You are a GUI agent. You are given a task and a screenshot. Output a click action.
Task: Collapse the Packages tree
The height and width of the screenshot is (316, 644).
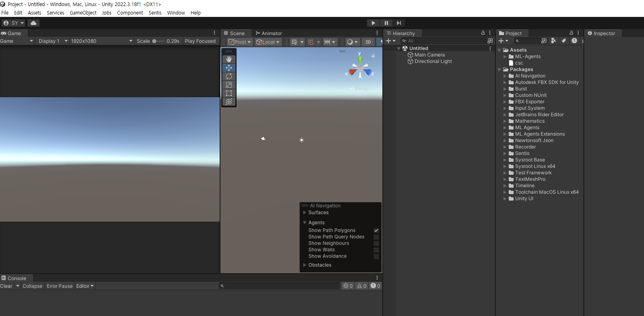pyautogui.click(x=499, y=69)
